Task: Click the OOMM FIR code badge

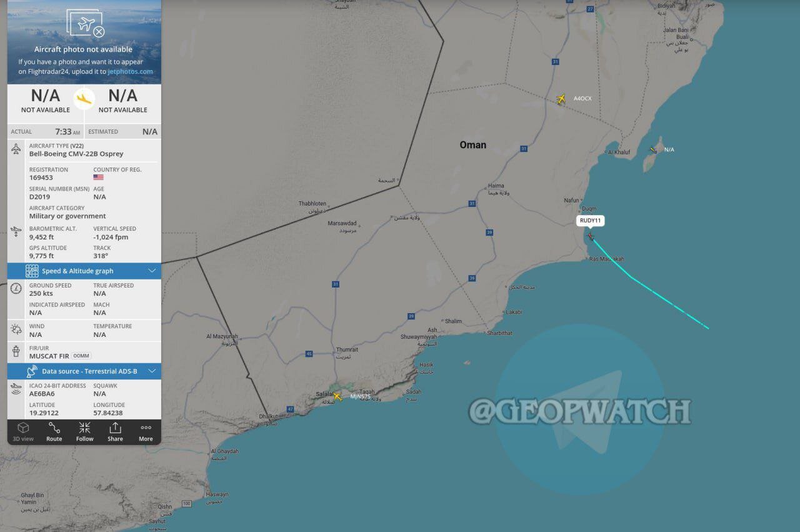Action: pyautogui.click(x=81, y=356)
